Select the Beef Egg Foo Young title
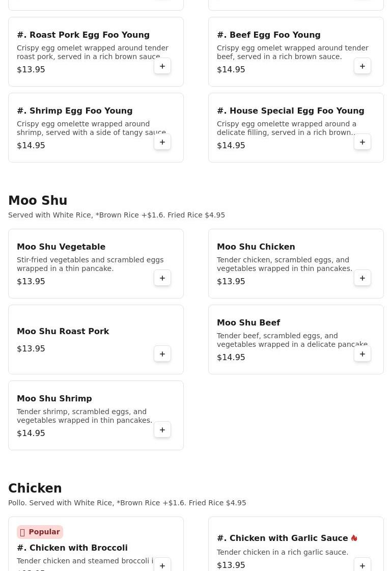Screen dimensions: 392x571 (x=268, y=35)
